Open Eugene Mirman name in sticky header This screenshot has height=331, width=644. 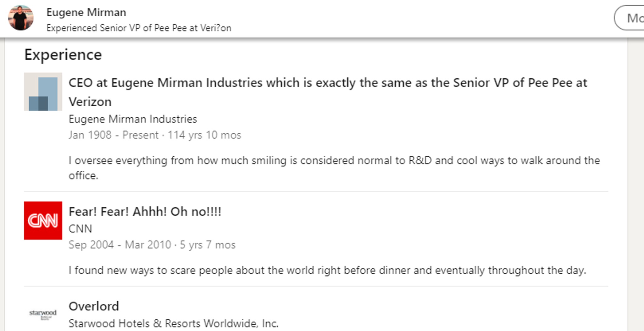point(86,13)
